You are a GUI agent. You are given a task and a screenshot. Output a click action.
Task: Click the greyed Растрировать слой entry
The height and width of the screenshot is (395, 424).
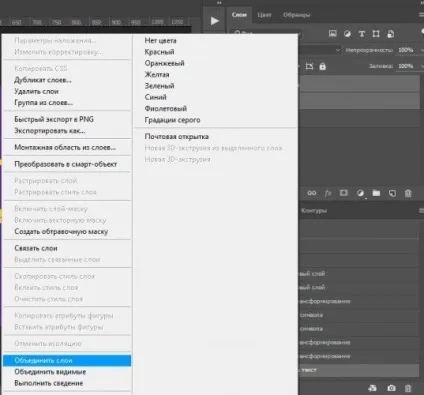[x=45, y=181]
